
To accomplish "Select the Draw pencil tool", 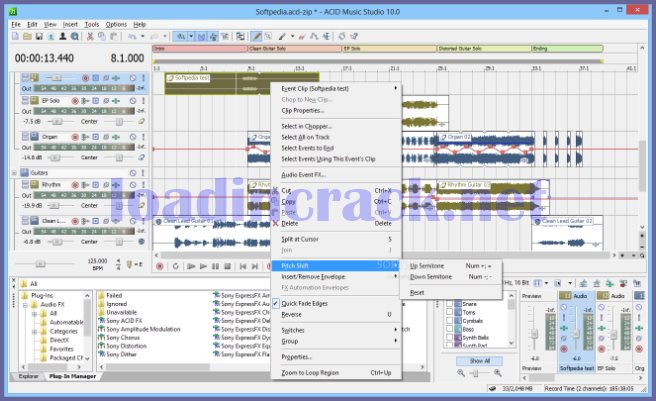I will tap(256, 37).
